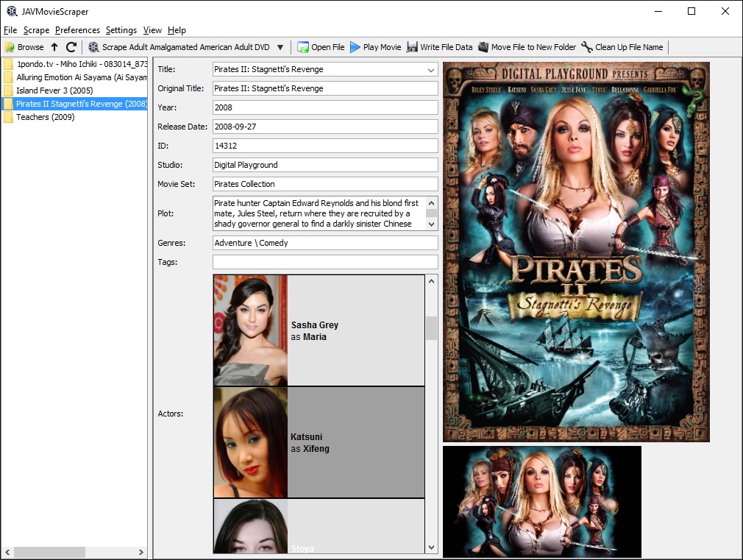
Task: Click Clean Up File Name button text
Action: pyautogui.click(x=629, y=47)
